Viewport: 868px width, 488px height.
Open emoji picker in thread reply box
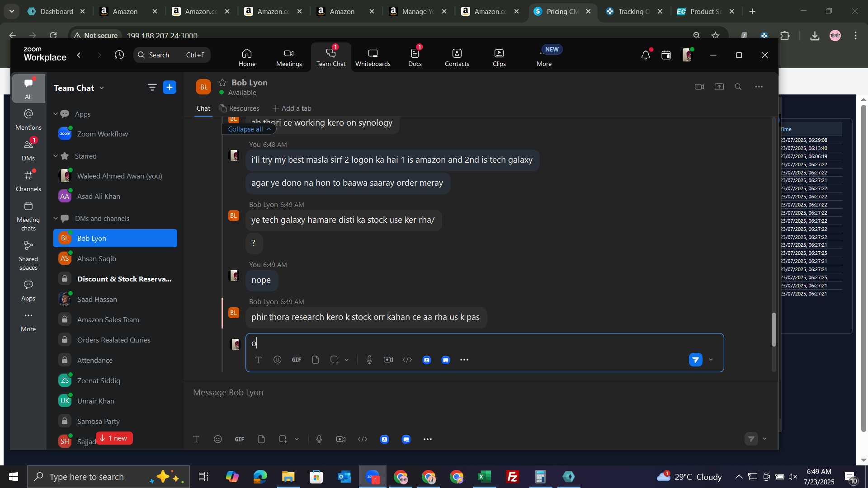(278, 360)
